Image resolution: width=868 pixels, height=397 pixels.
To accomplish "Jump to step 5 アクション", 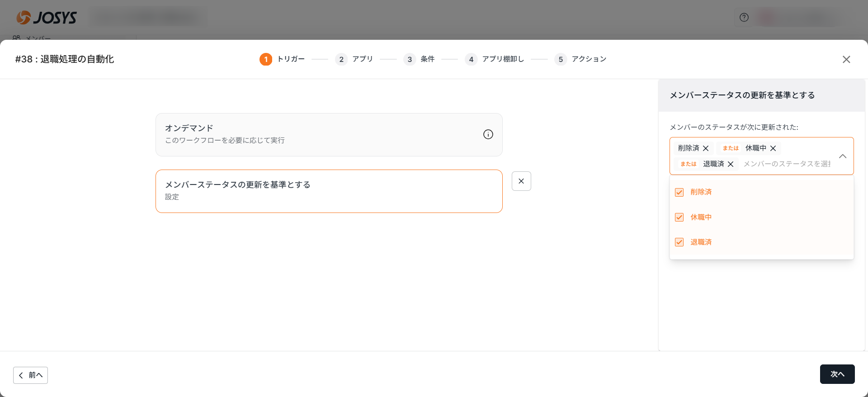I will pos(580,59).
